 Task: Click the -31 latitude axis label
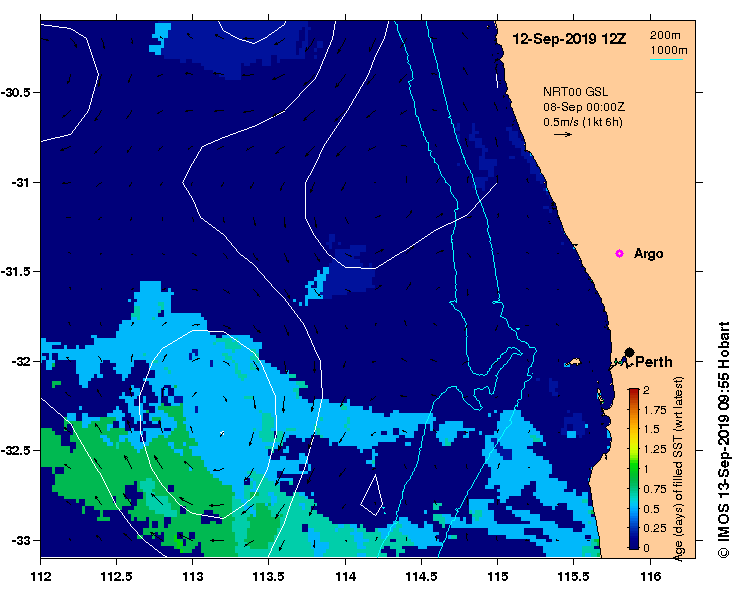click(20, 182)
